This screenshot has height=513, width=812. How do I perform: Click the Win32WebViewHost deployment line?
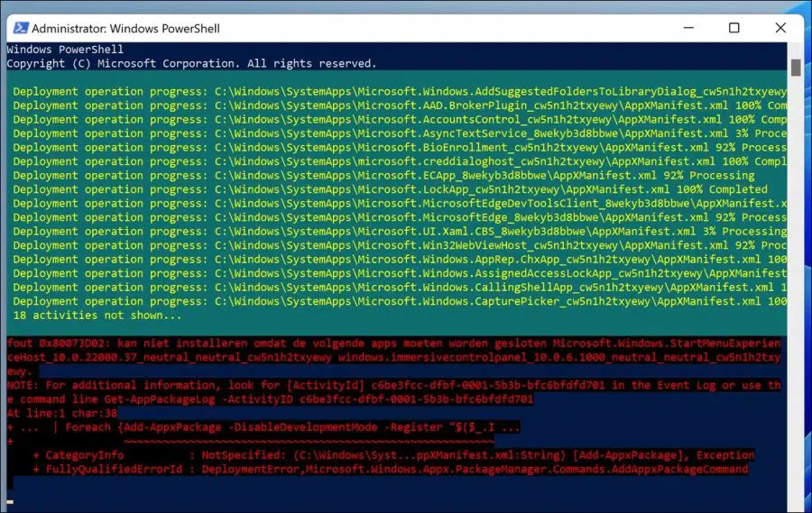400,245
